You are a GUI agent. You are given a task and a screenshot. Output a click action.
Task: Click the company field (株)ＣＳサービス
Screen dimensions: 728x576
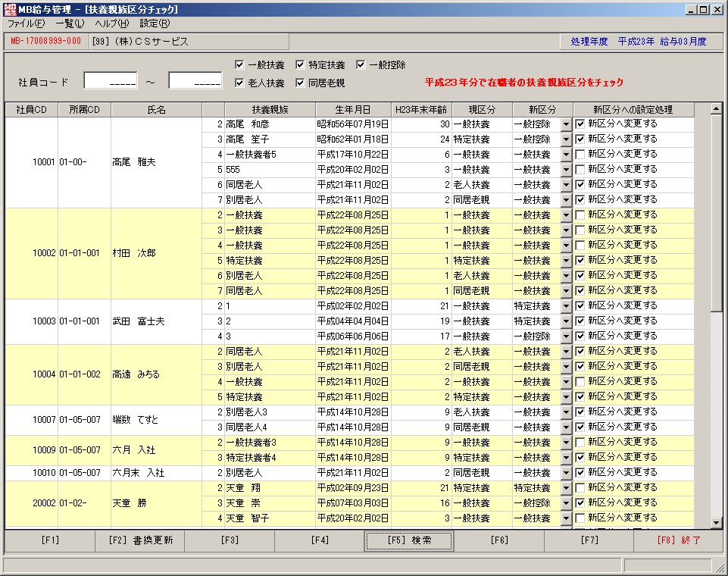[x=189, y=42]
